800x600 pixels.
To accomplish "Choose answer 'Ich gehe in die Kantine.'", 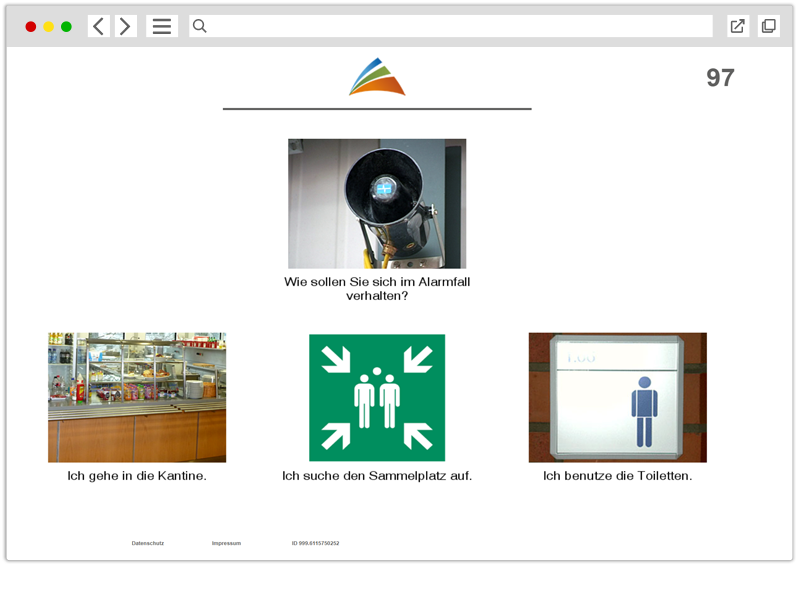I will 137,476.
